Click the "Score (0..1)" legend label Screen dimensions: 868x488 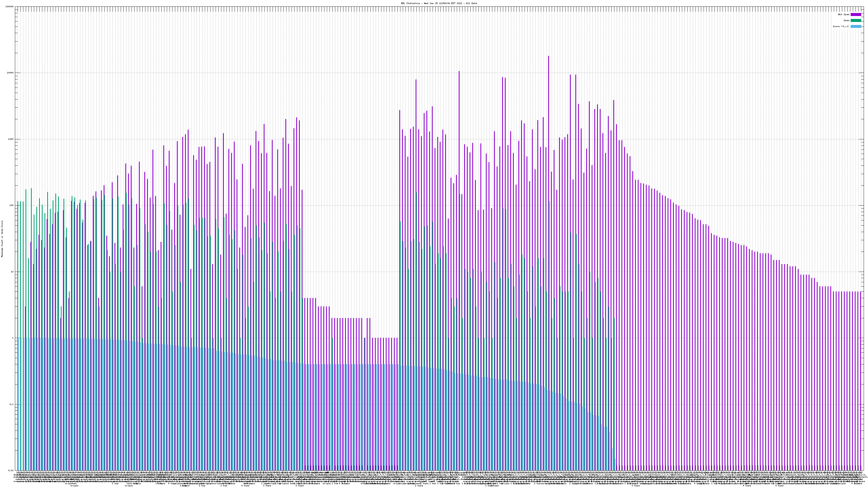(841, 26)
